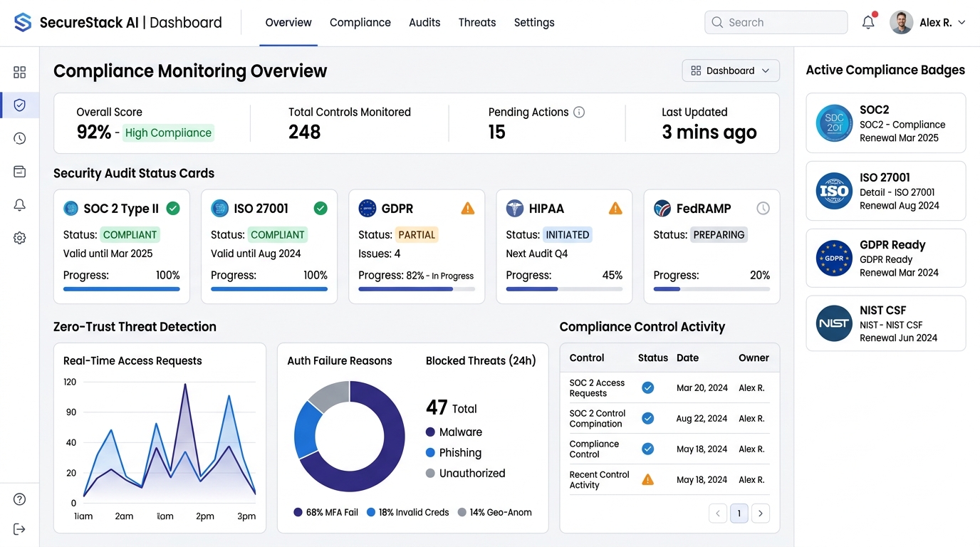Viewport: 980px width, 547px height.
Task: Open the Threats tab
Action: point(477,22)
